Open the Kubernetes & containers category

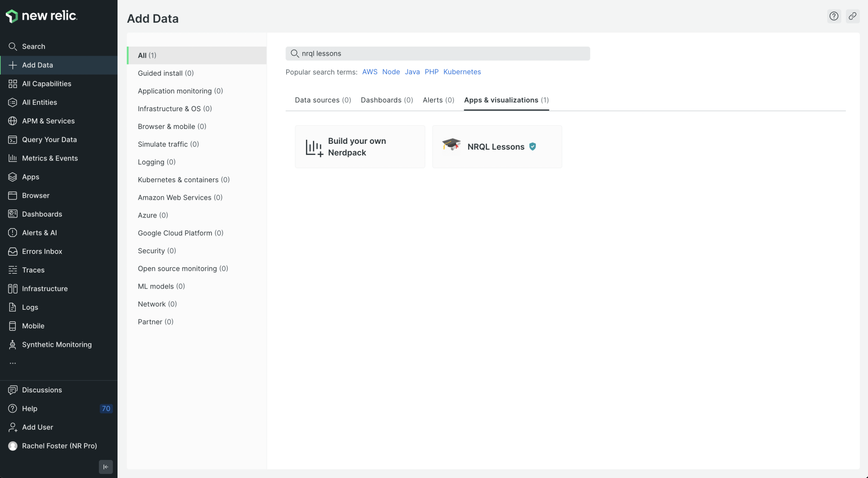(184, 180)
